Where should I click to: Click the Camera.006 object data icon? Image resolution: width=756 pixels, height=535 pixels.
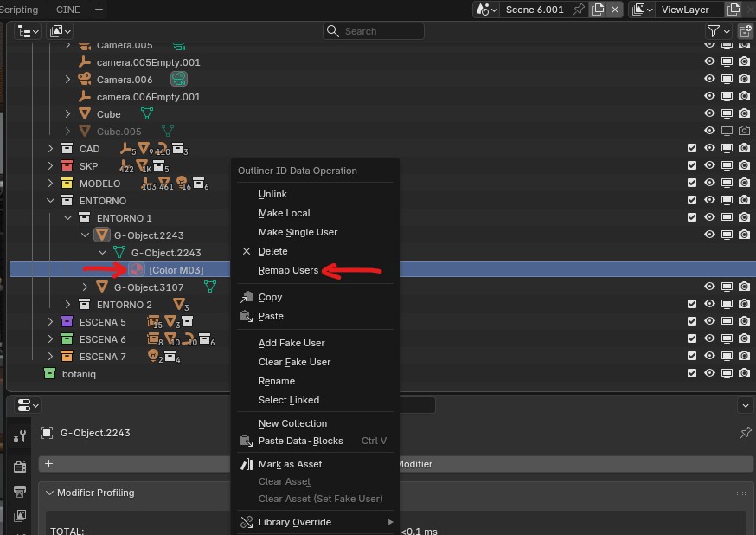(x=179, y=79)
